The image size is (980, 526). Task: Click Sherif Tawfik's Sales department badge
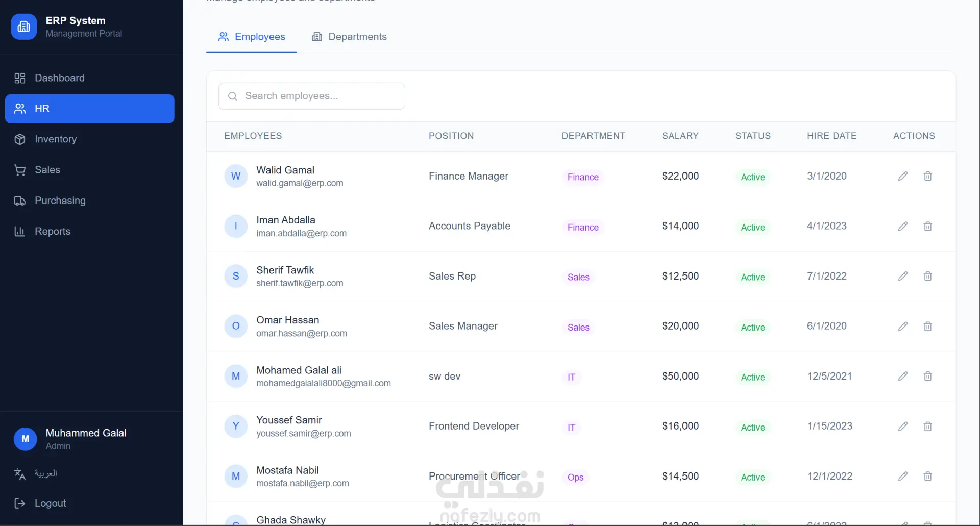[x=578, y=277]
